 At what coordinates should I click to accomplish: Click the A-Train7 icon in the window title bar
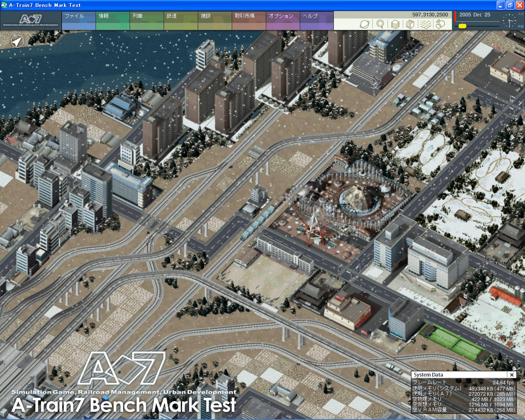click(x=5, y=5)
